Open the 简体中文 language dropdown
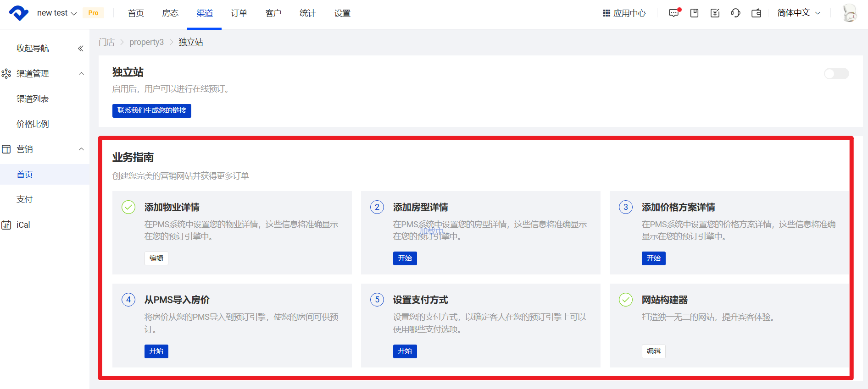This screenshot has width=868, height=389. pyautogui.click(x=799, y=13)
